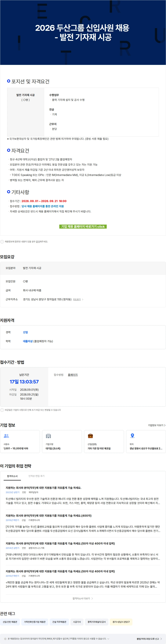Click the 경기>성남시 분당구 tag
The width and height of the screenshot is (166, 644).
coord(121,622)
